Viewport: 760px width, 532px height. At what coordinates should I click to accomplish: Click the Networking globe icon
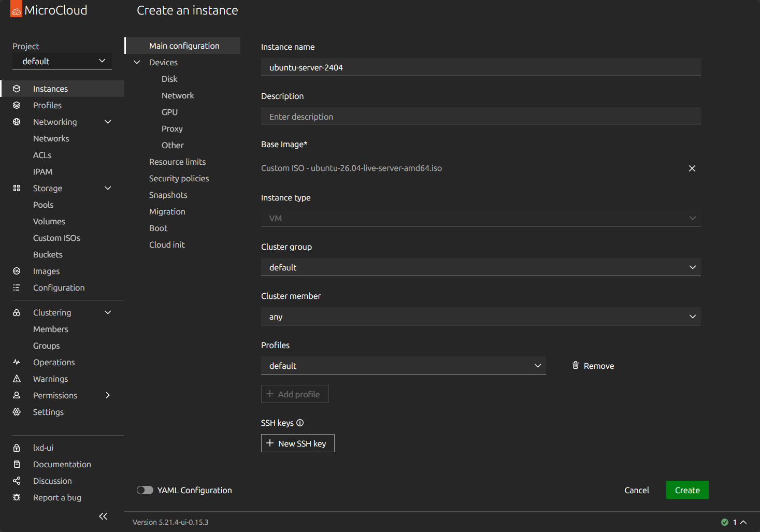pyautogui.click(x=17, y=122)
